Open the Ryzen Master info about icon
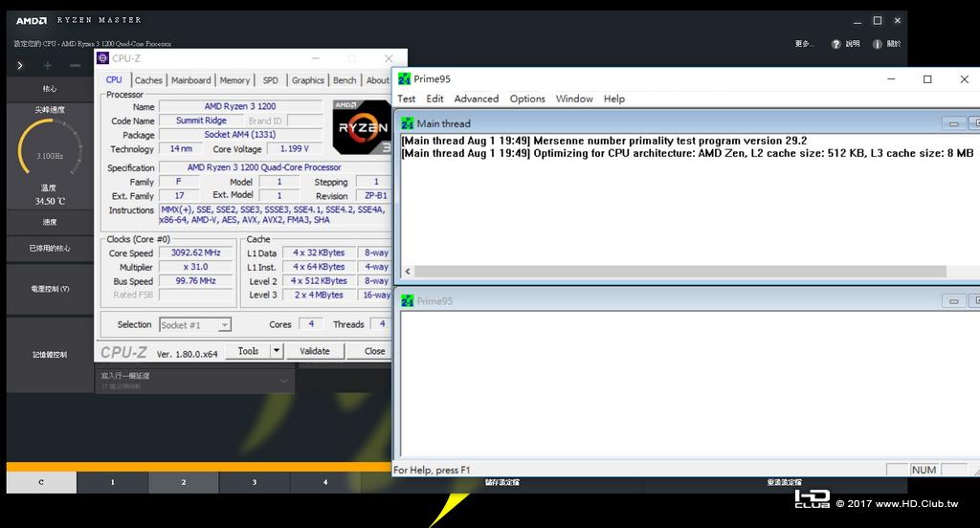Viewport: 980px width, 528px height. click(x=877, y=44)
